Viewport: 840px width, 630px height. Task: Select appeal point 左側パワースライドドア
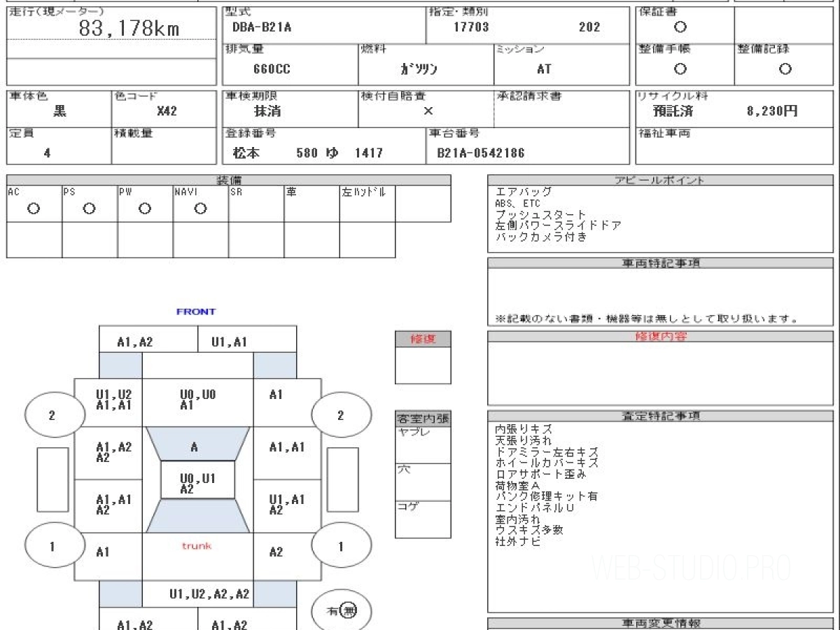point(558,226)
